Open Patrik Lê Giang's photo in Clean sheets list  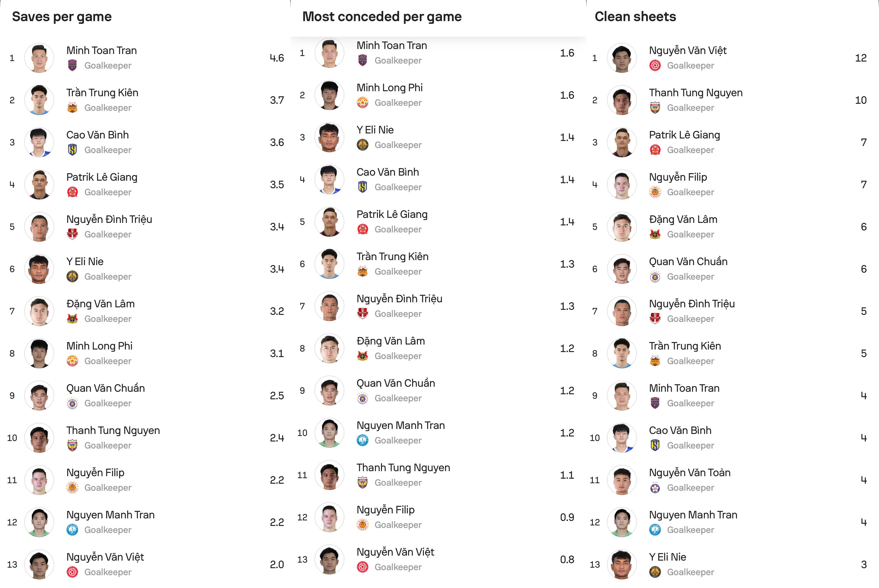tap(622, 142)
